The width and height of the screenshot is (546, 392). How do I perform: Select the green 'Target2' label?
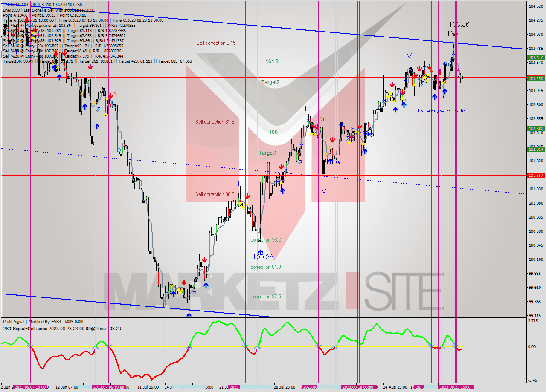270,82
